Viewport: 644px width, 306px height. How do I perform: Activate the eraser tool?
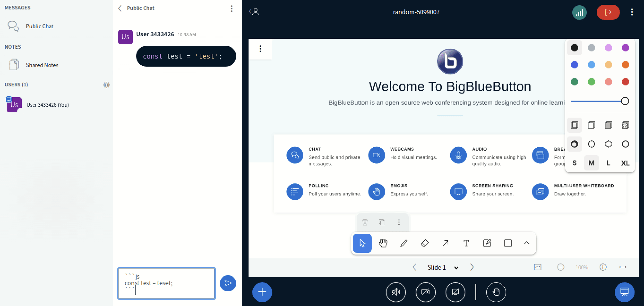[425, 243]
